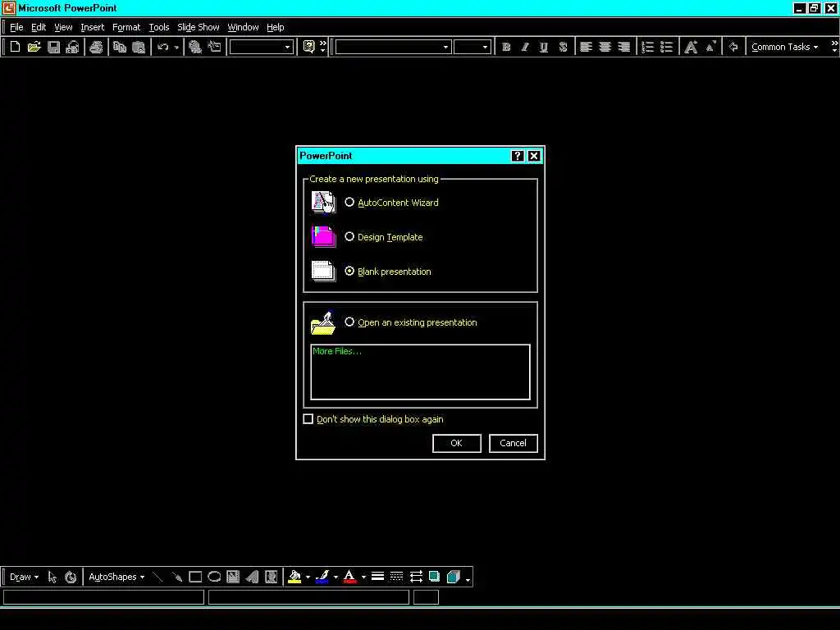Align text right
Viewport: 840px width, 630px height.
coord(624,47)
